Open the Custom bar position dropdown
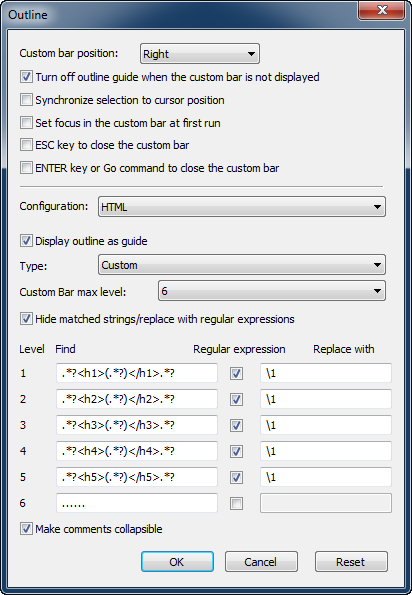This screenshot has height=595, width=412. (200, 54)
